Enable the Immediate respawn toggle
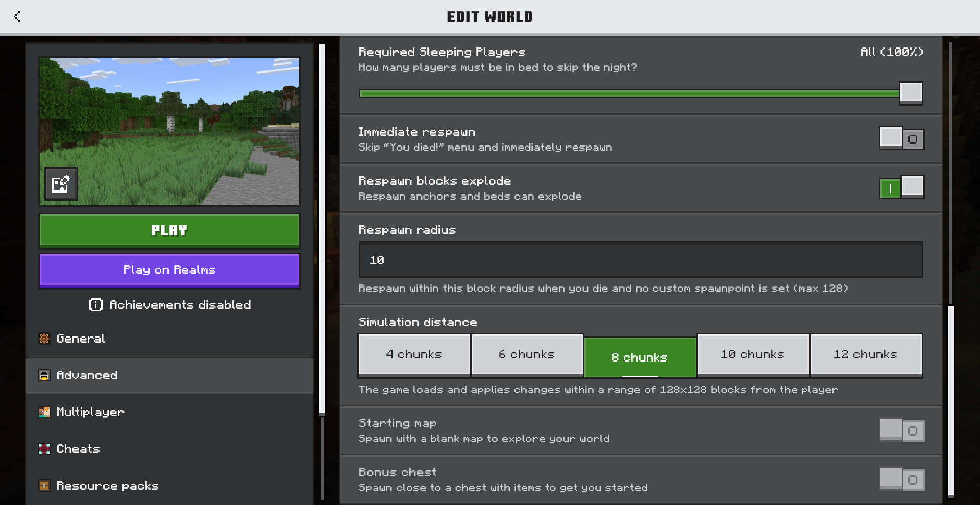 (x=901, y=138)
